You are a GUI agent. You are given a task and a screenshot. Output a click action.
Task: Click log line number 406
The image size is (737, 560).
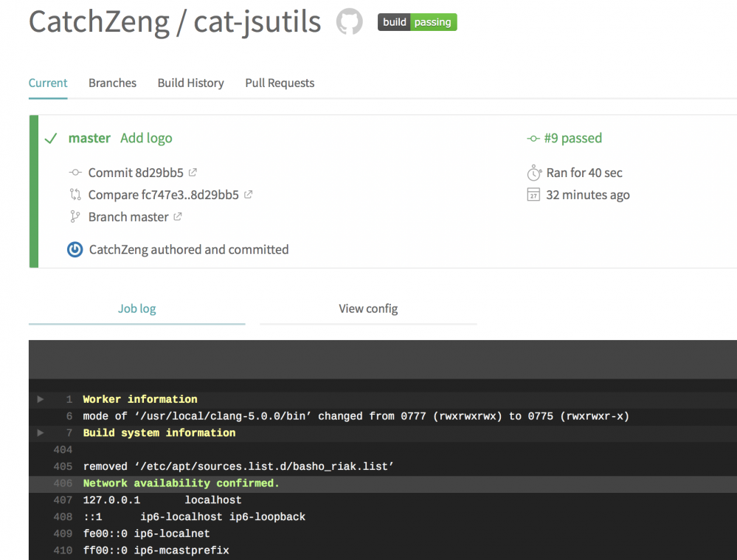pos(63,483)
